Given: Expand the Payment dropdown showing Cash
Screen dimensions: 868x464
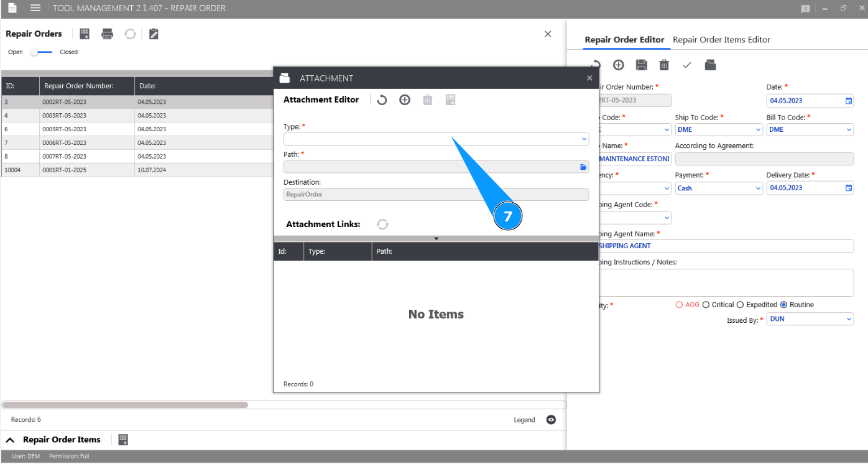Looking at the screenshot, I should (758, 188).
